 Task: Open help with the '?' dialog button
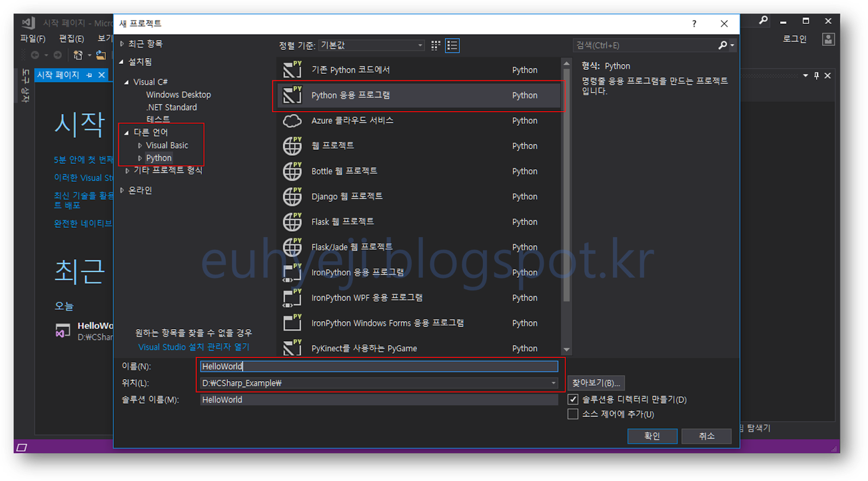coord(694,23)
